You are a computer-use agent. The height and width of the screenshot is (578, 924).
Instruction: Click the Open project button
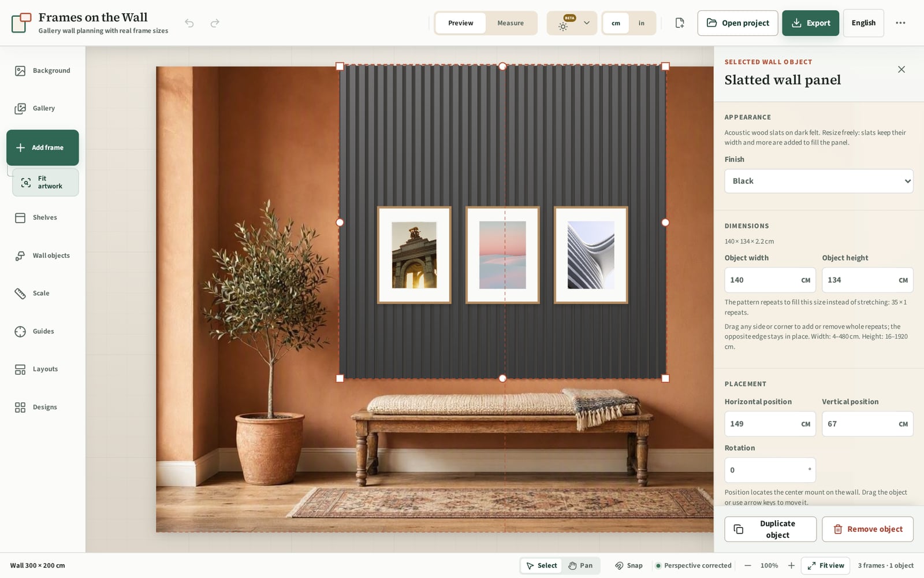point(737,23)
